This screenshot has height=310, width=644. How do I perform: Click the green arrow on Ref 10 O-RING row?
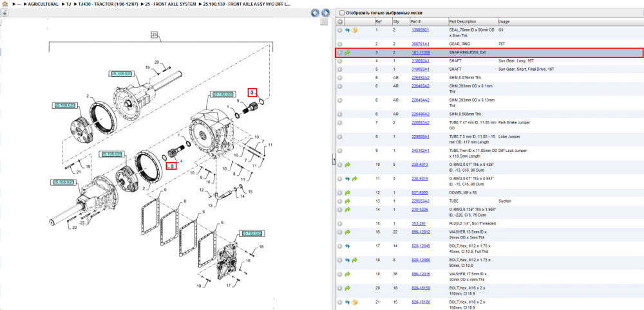[348, 165]
